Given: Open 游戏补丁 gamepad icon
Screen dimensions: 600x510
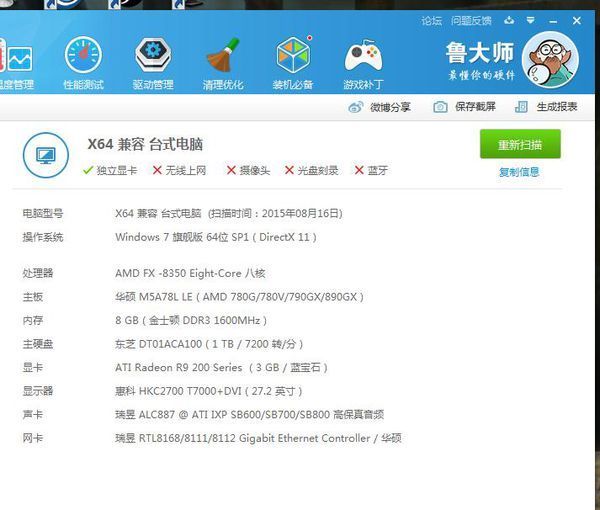Looking at the screenshot, I should pos(364,55).
